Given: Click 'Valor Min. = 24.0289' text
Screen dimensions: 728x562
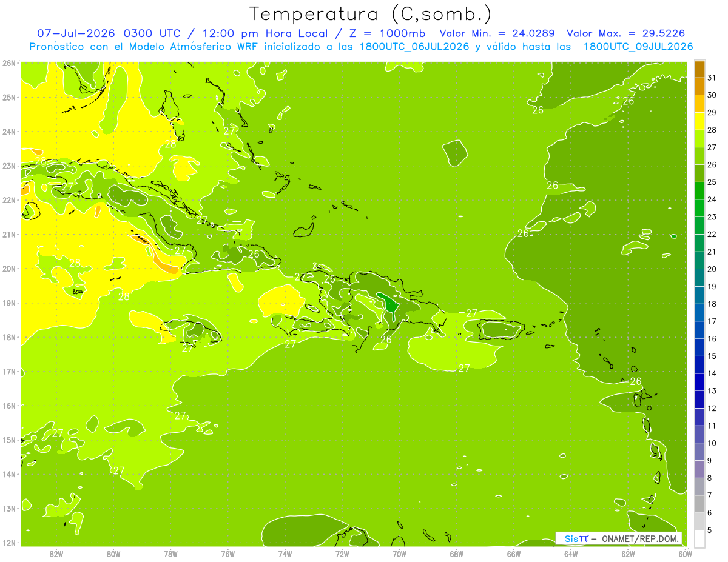Looking at the screenshot, I should pyautogui.click(x=497, y=33).
